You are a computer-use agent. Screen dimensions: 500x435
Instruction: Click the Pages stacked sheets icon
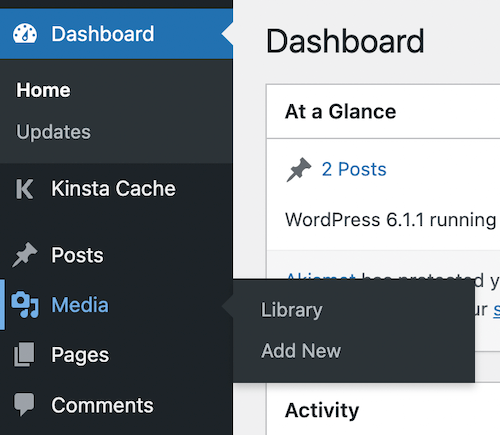24,354
